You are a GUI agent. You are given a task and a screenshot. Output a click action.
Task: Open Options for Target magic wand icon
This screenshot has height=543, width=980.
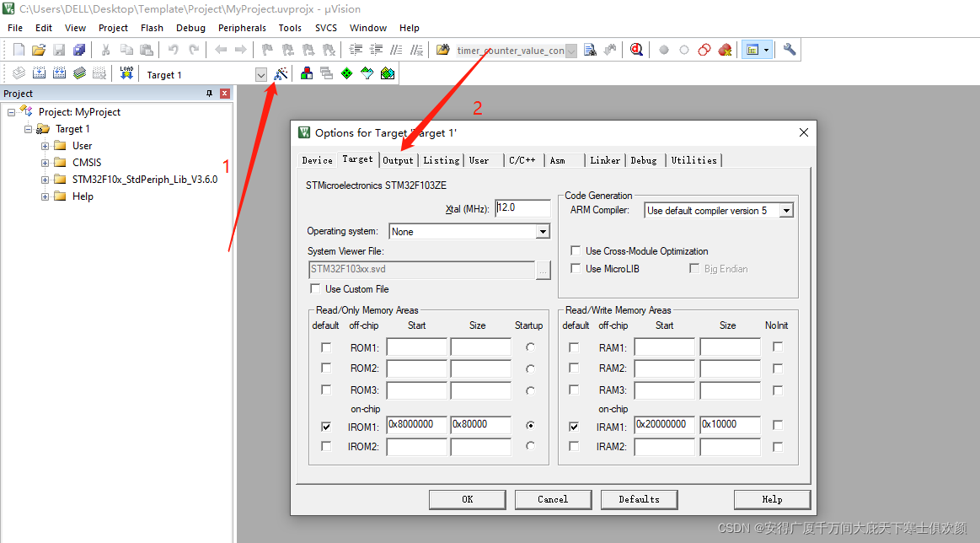pyautogui.click(x=281, y=73)
